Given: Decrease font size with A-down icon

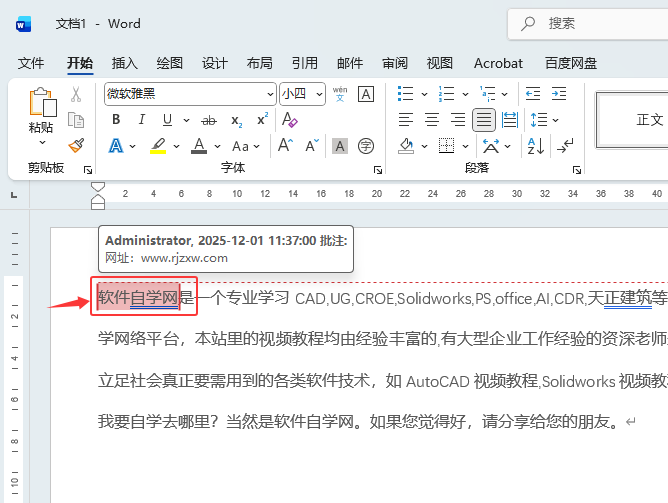Looking at the screenshot, I should (312, 146).
